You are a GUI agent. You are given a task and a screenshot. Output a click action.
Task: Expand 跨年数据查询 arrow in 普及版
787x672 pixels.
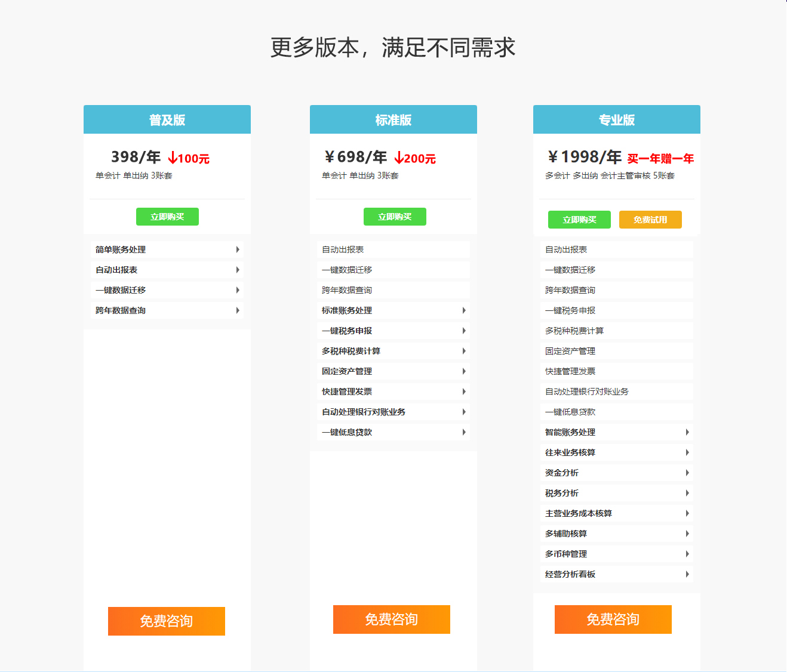click(238, 310)
